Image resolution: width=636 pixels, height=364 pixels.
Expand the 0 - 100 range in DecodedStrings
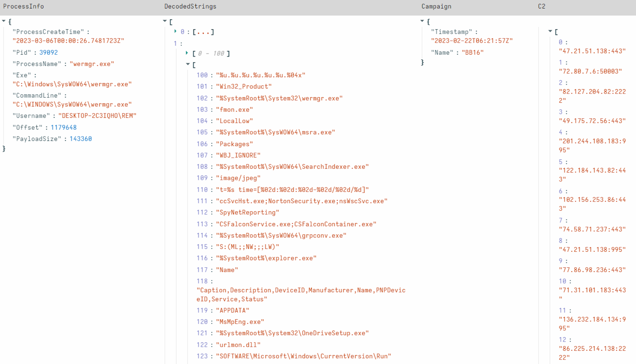click(x=187, y=53)
